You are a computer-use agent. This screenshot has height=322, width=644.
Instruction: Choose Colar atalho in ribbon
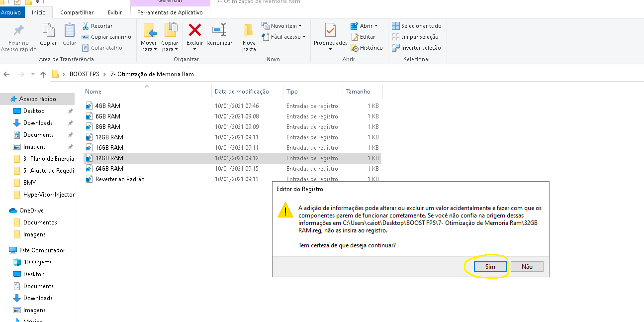pos(102,48)
